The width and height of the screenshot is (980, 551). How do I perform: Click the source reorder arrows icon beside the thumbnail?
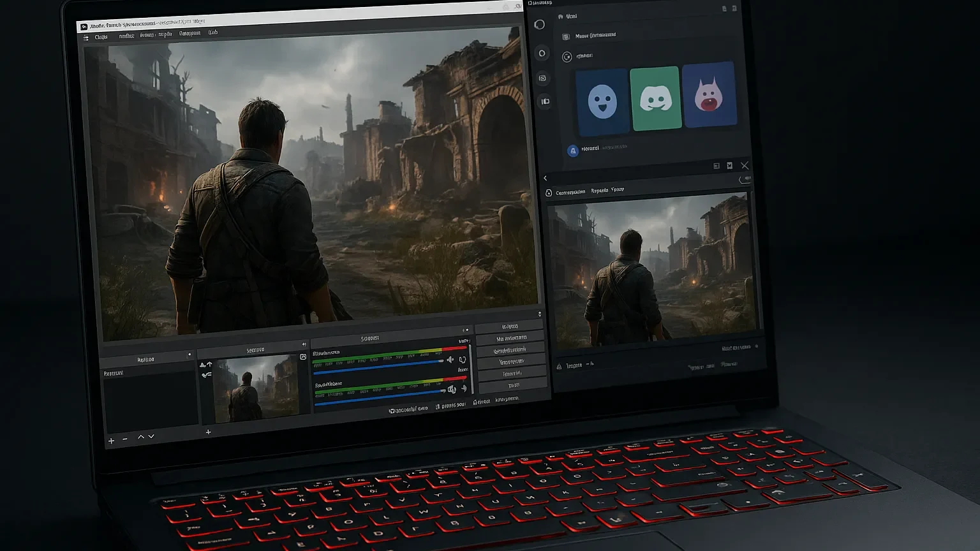[205, 365]
